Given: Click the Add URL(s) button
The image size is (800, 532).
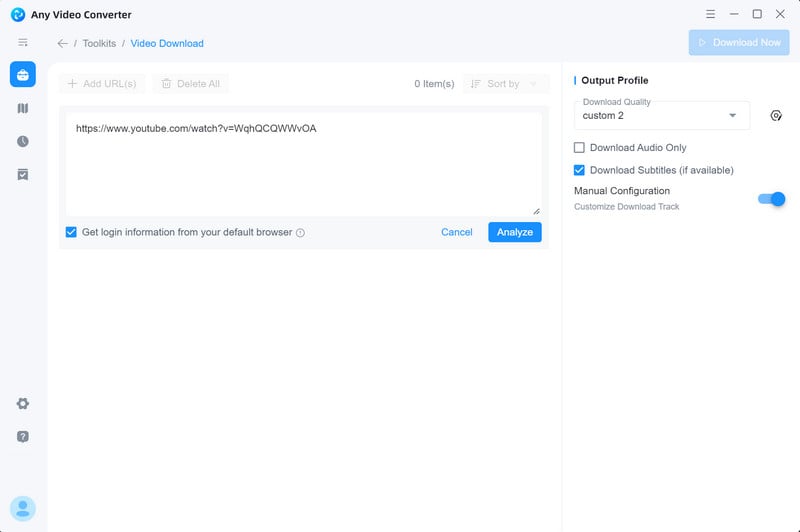Looking at the screenshot, I should (102, 84).
